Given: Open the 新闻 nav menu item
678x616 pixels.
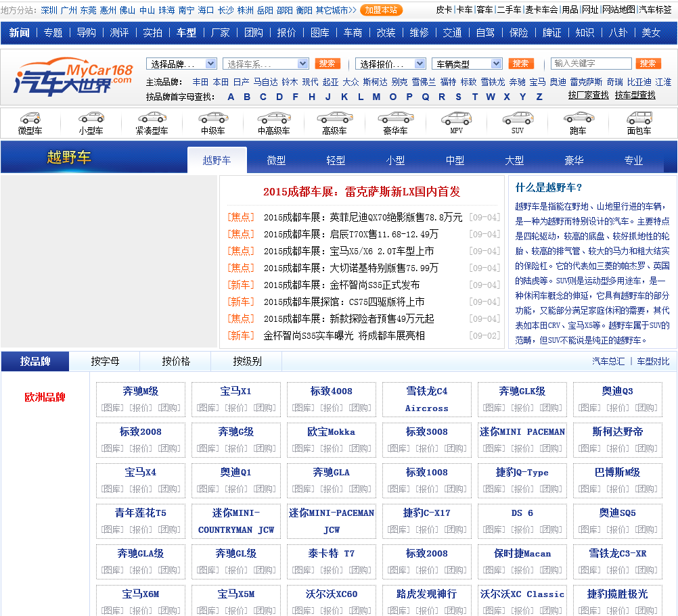Looking at the screenshot, I should point(19,33).
